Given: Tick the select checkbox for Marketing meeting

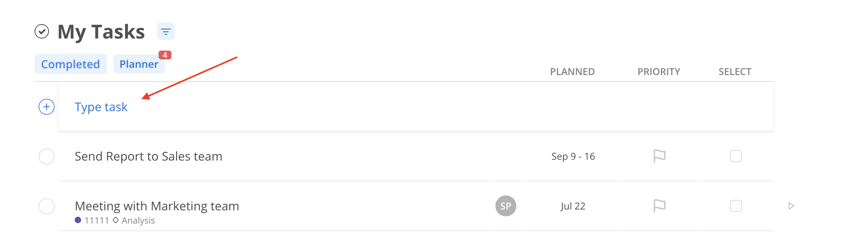Looking at the screenshot, I should point(736,206).
